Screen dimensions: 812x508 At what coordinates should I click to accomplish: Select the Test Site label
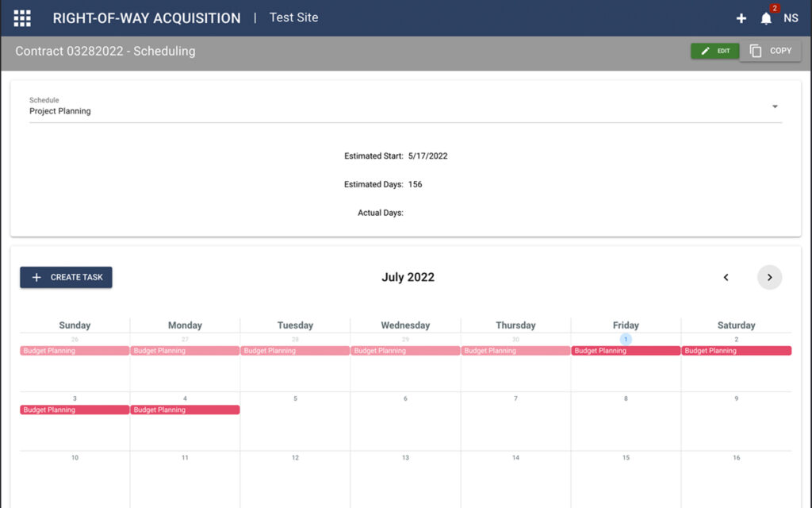(x=293, y=17)
